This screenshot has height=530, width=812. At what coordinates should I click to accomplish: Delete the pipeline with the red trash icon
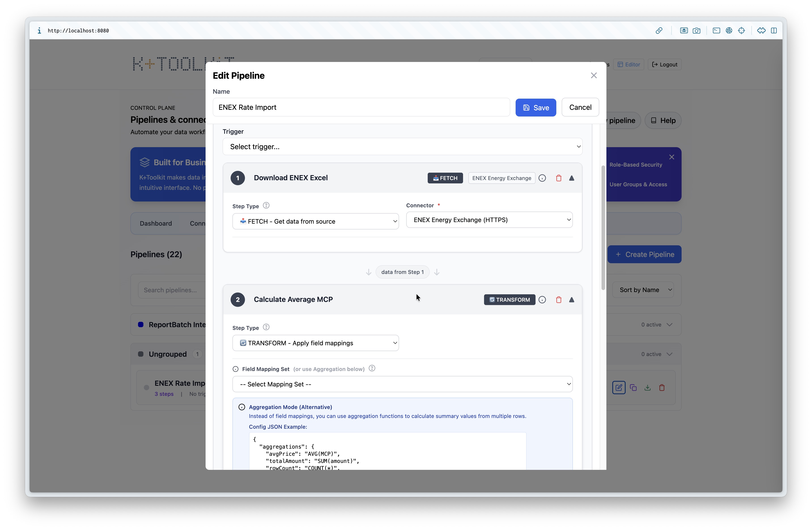(x=662, y=388)
